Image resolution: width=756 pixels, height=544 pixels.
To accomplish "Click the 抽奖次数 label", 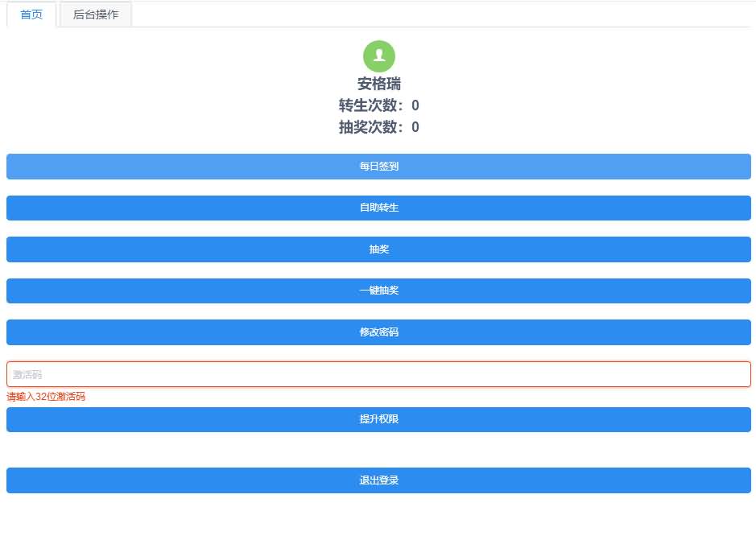I will pos(370,127).
